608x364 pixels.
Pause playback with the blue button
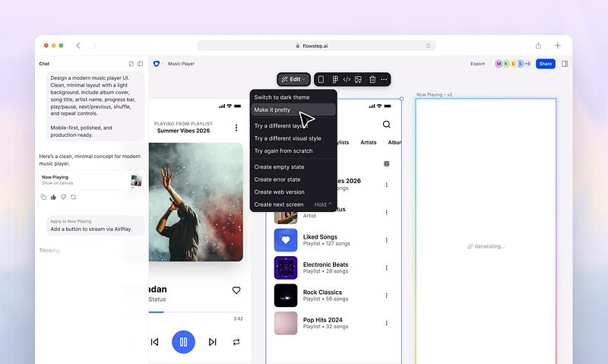[x=183, y=342]
